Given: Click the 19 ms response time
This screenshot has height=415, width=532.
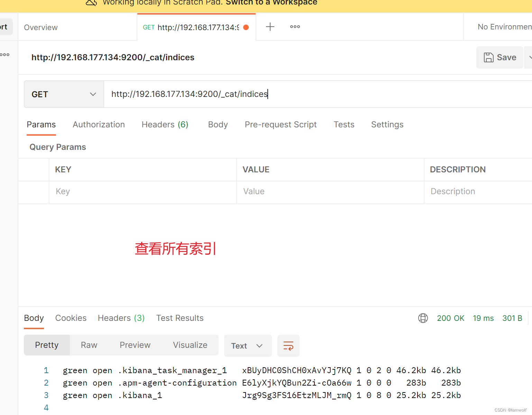Looking at the screenshot, I should pyautogui.click(x=483, y=318).
